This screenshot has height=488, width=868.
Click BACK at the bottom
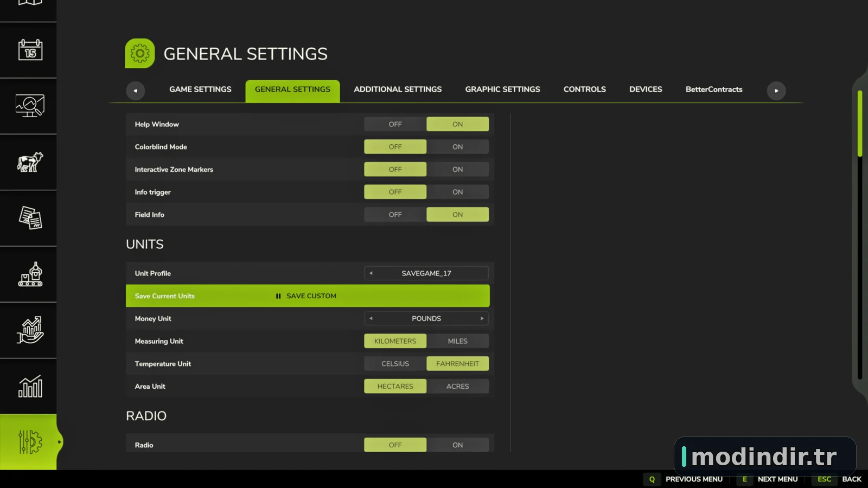point(852,479)
